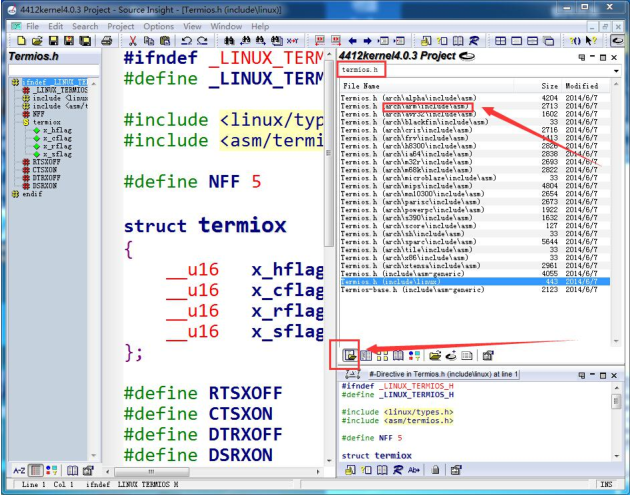The width and height of the screenshot is (630, 496).
Task: Open the Window menu
Action: tap(226, 27)
